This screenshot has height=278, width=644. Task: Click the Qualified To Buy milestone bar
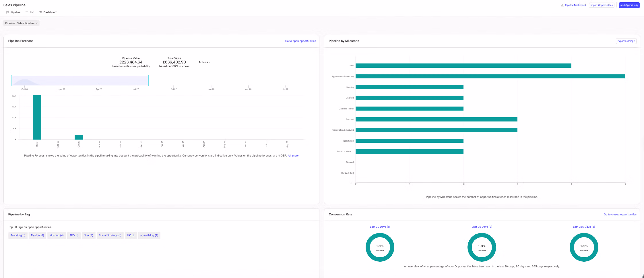(410, 109)
